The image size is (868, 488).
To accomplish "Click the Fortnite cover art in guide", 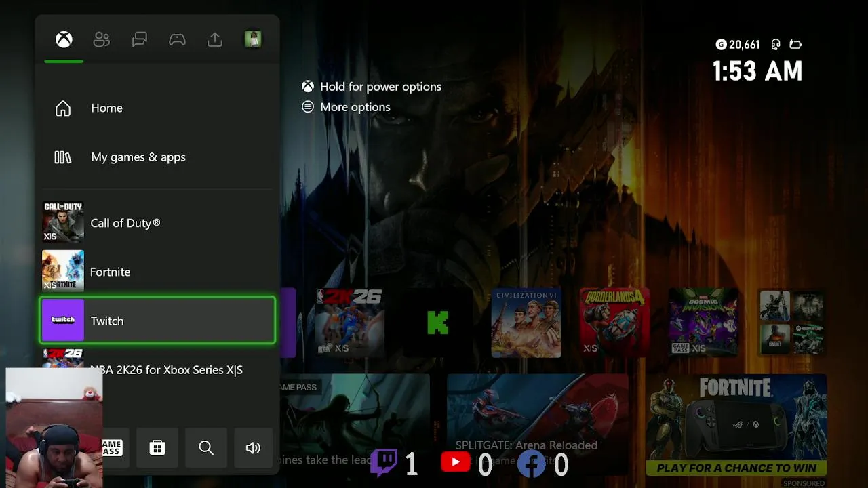I will pyautogui.click(x=63, y=272).
